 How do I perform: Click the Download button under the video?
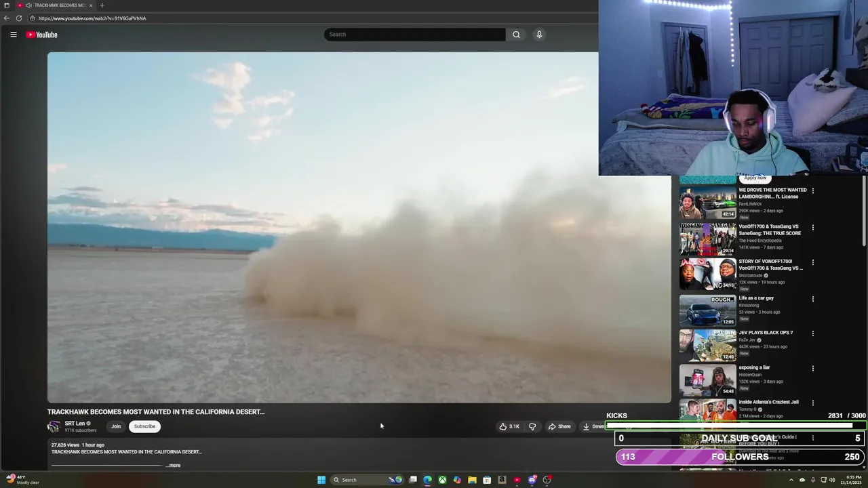tap(593, 426)
